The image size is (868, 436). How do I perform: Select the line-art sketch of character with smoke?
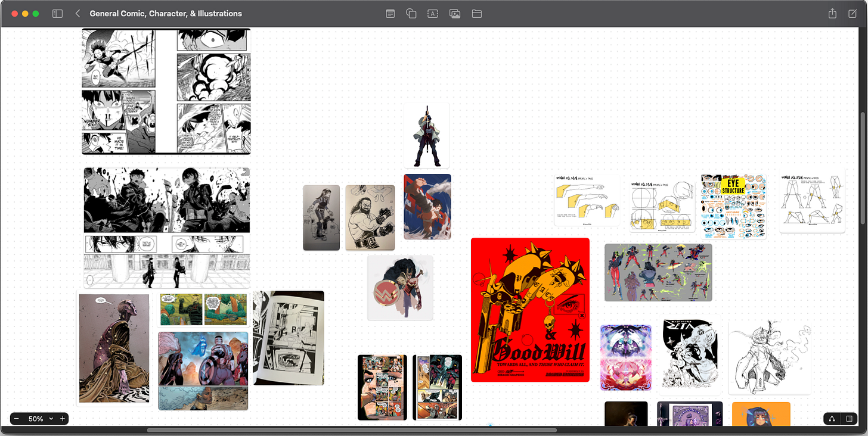(770, 356)
